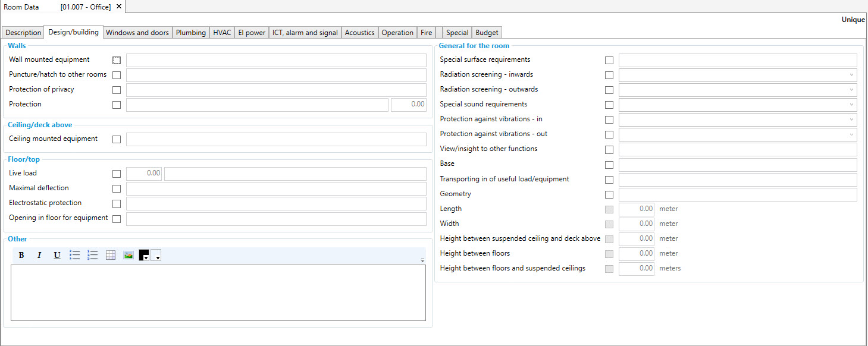
Task: Insert a numbered list
Action: click(x=93, y=255)
